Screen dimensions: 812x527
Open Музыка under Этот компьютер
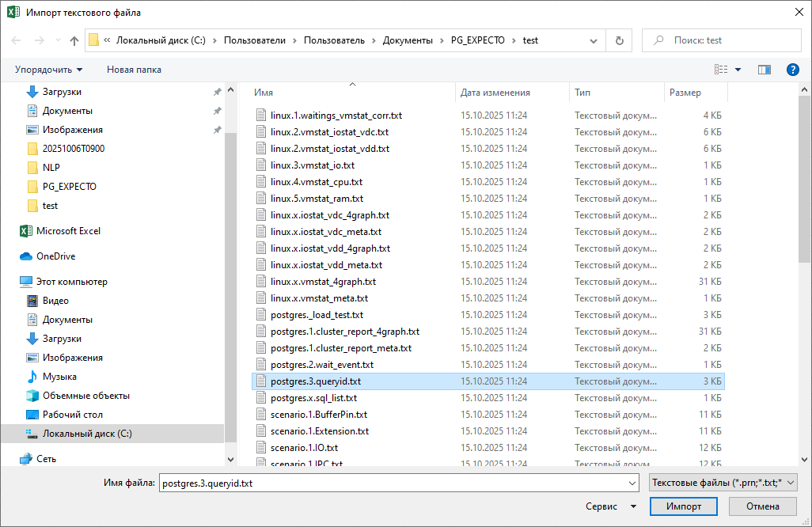(59, 377)
